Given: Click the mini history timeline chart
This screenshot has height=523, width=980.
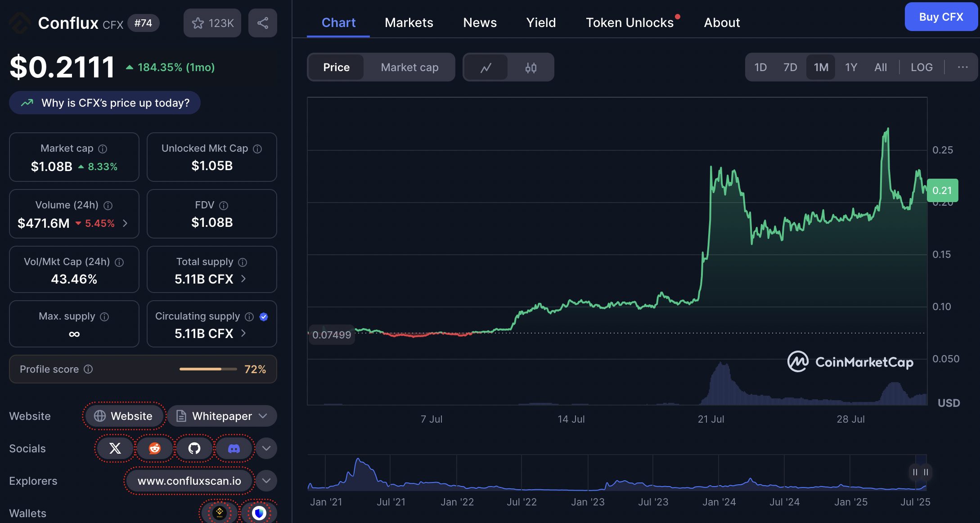Looking at the screenshot, I should [616, 473].
